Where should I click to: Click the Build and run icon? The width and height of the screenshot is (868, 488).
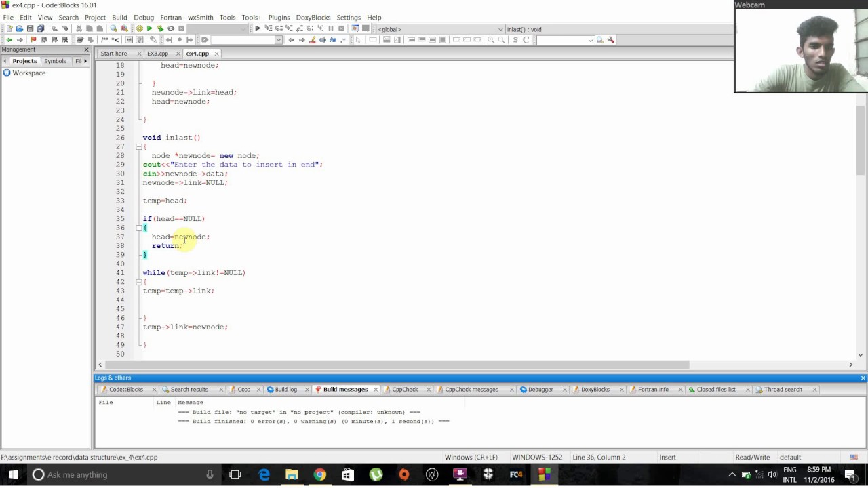[x=160, y=28]
